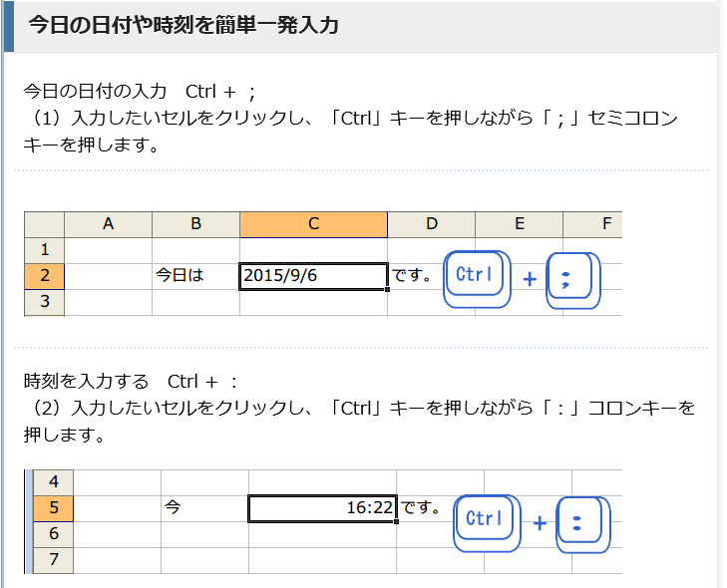Viewport: 727px width, 588px height.
Task: Click the blue plus sign beside colon key
Action: pyautogui.click(x=540, y=522)
